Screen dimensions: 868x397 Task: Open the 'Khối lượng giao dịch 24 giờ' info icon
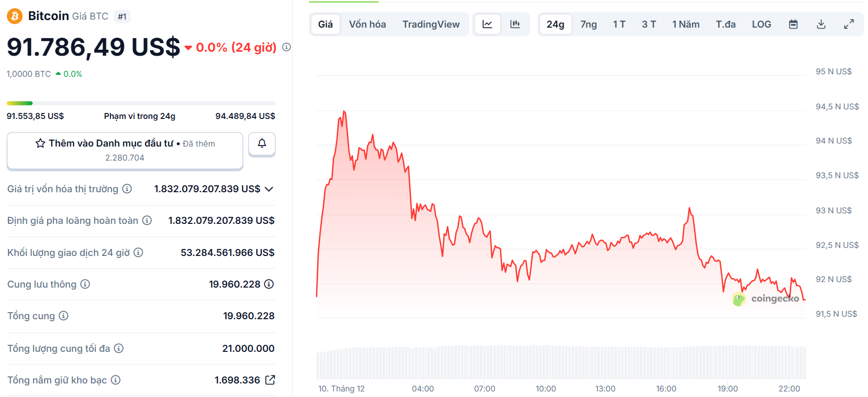138,252
